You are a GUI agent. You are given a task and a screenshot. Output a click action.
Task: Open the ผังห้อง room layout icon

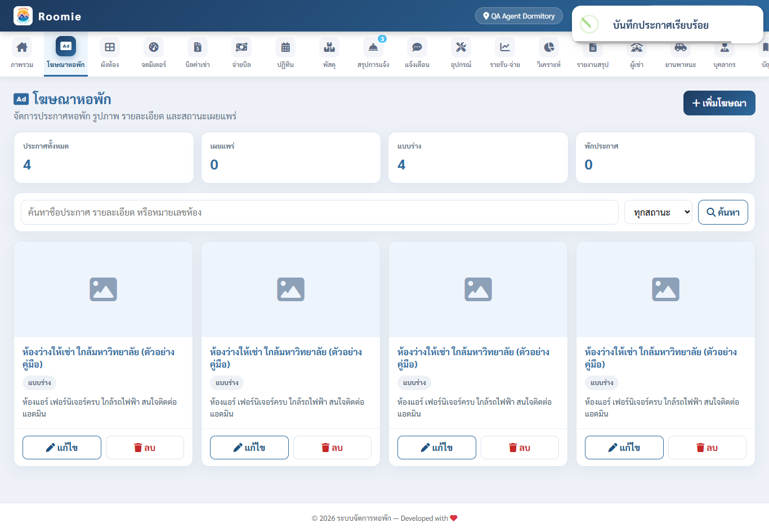point(110,47)
